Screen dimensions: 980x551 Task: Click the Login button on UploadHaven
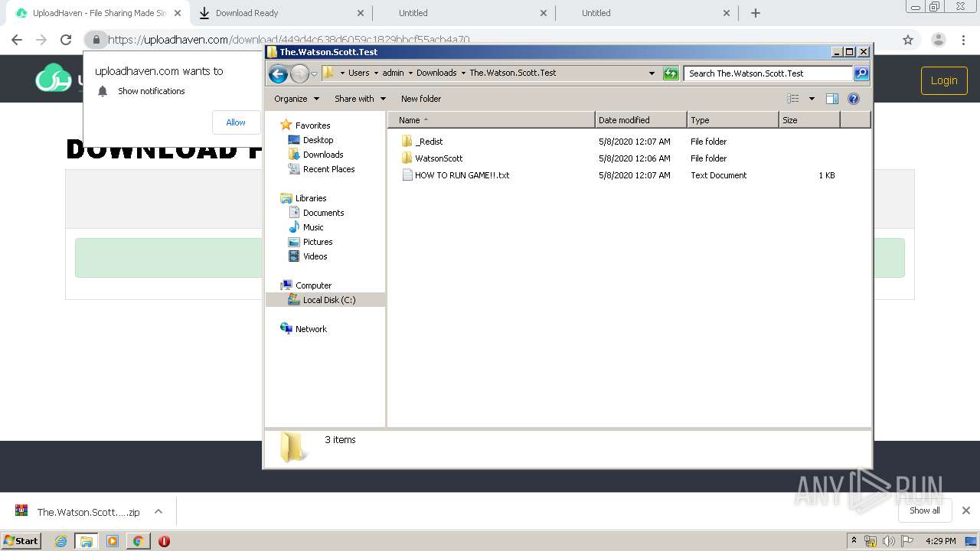point(944,80)
